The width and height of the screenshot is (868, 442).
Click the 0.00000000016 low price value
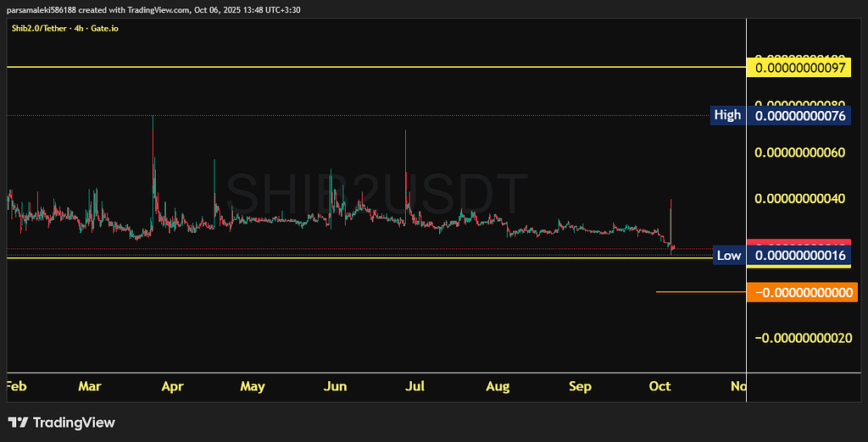800,256
